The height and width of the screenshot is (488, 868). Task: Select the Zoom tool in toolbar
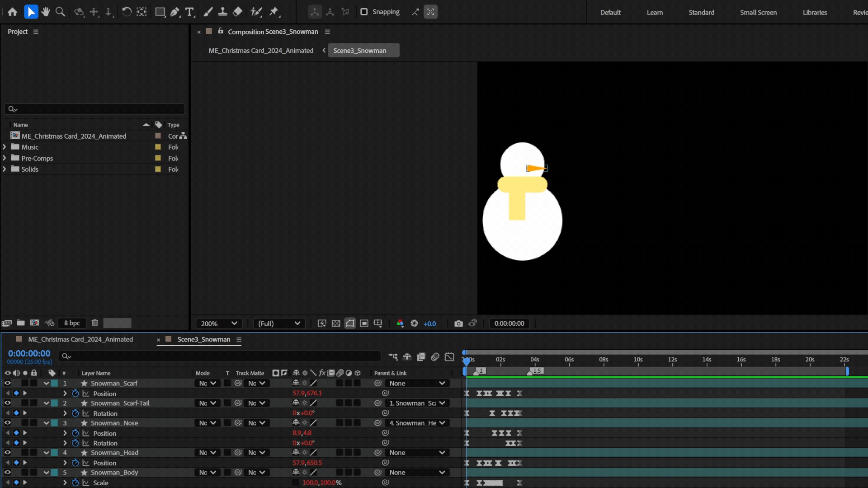point(60,12)
